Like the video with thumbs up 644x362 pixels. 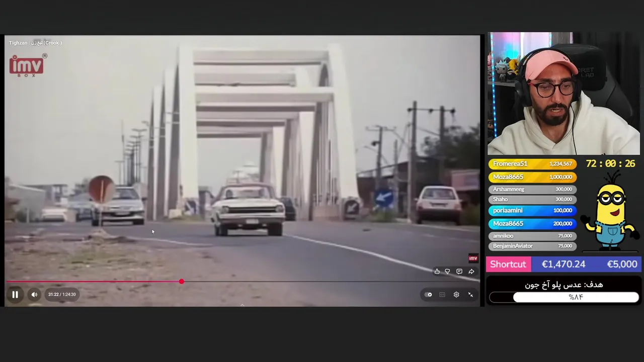(x=437, y=271)
